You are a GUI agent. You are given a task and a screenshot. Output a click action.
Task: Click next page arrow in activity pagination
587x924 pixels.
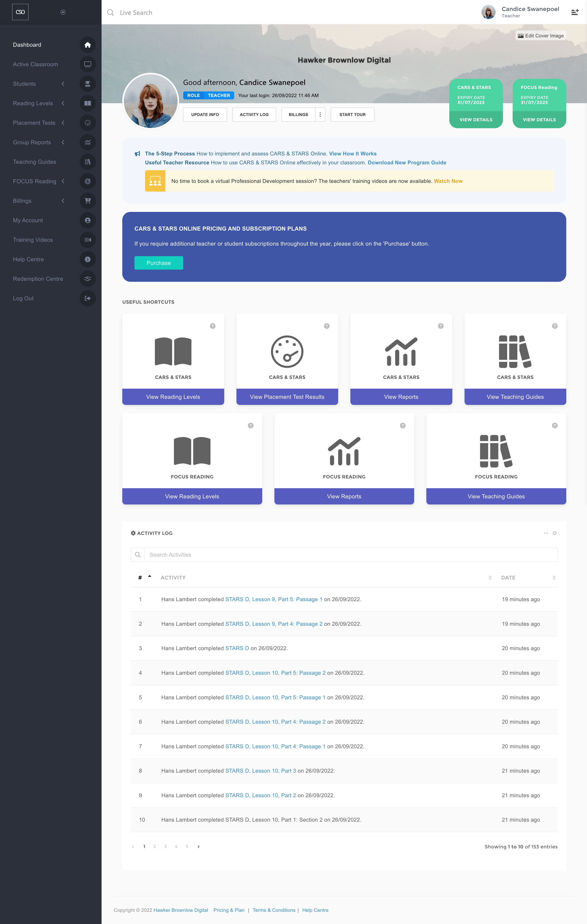pos(198,846)
